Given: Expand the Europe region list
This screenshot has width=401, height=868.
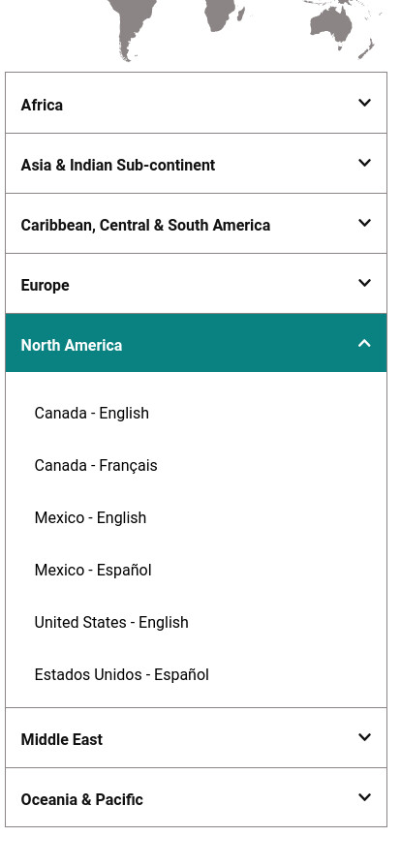Looking at the screenshot, I should click(x=196, y=284).
